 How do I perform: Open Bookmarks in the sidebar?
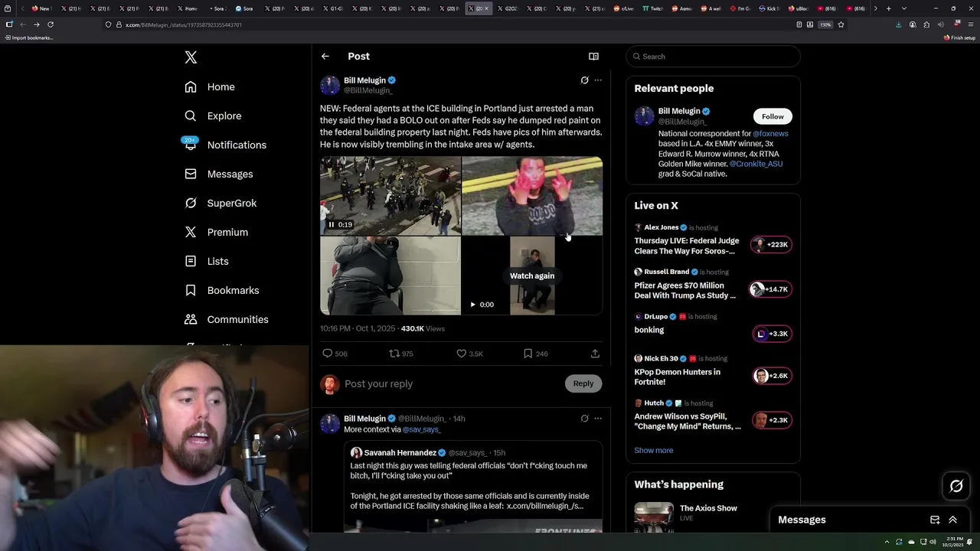pyautogui.click(x=222, y=290)
